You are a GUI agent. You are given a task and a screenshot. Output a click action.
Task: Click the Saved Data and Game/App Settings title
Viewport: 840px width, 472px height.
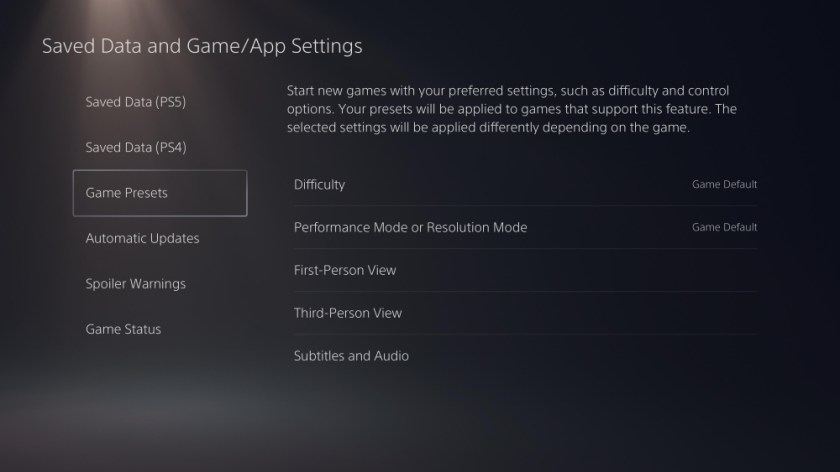(x=202, y=47)
